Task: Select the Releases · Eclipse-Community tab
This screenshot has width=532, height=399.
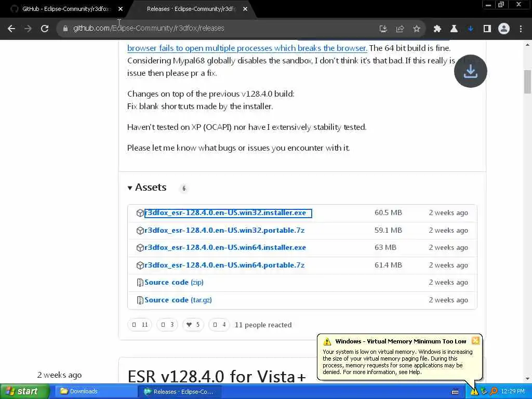Action: pos(192,9)
